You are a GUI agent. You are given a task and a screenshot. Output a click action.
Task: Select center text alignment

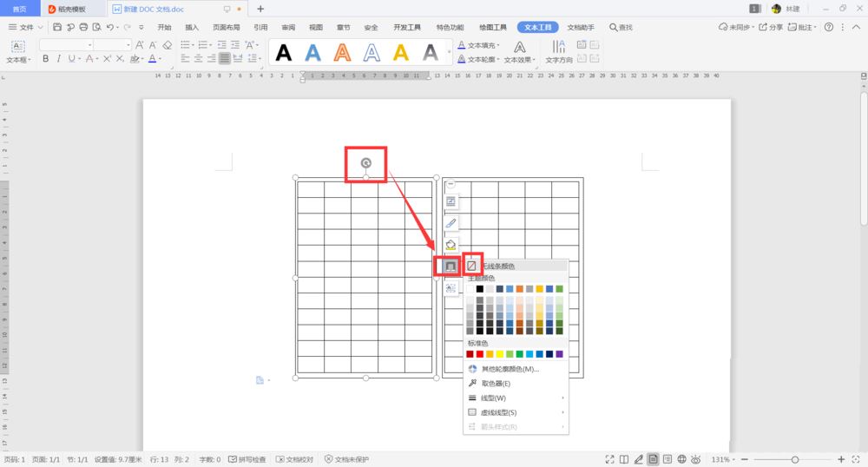[198, 59]
